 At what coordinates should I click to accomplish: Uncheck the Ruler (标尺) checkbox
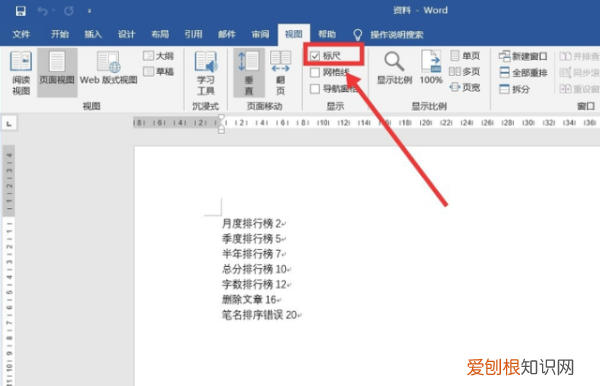pos(315,56)
